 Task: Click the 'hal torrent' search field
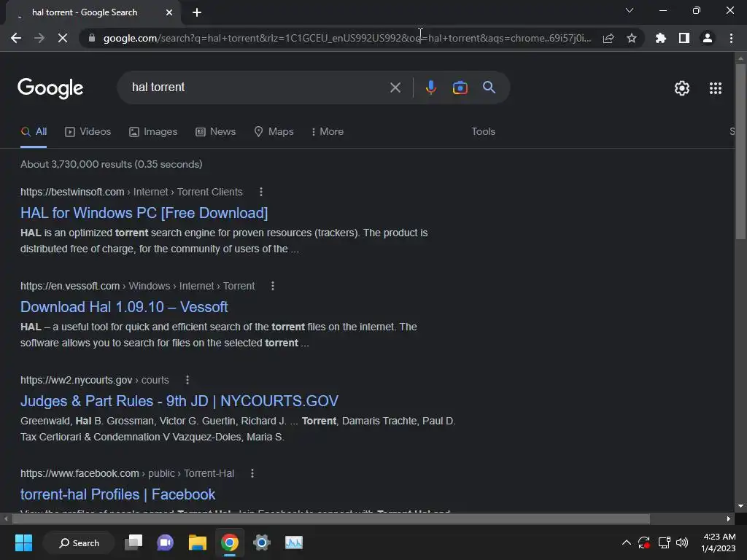pos(258,87)
